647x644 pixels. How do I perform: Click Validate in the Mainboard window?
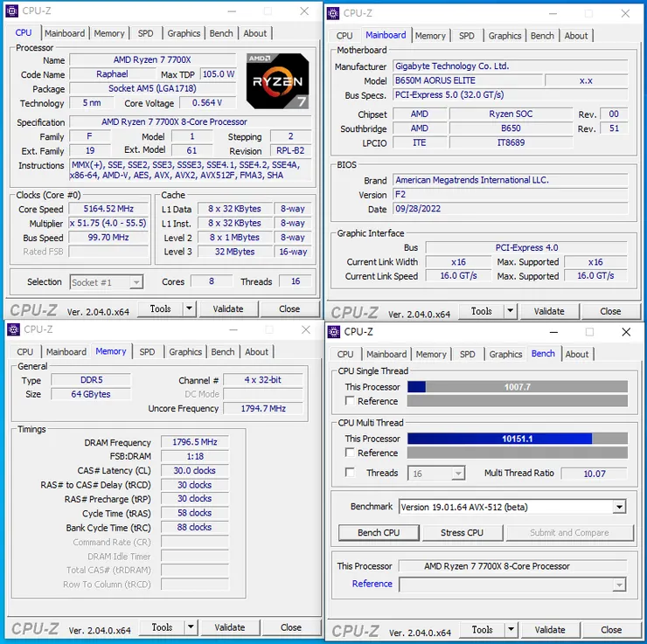point(549,311)
